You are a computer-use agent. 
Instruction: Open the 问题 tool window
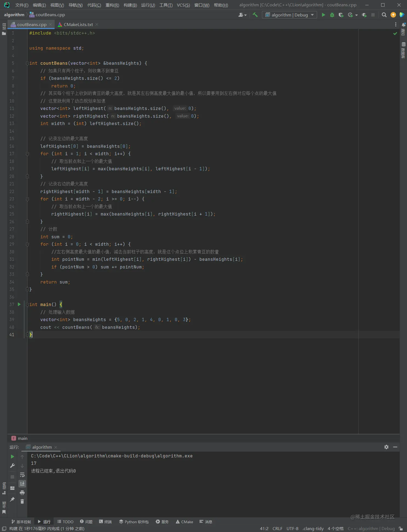(x=86, y=522)
